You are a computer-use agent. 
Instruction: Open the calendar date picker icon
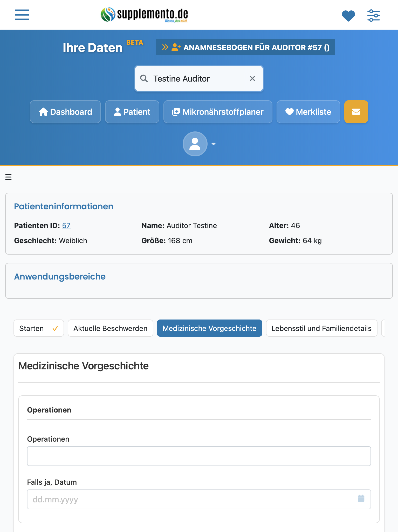[x=361, y=498]
